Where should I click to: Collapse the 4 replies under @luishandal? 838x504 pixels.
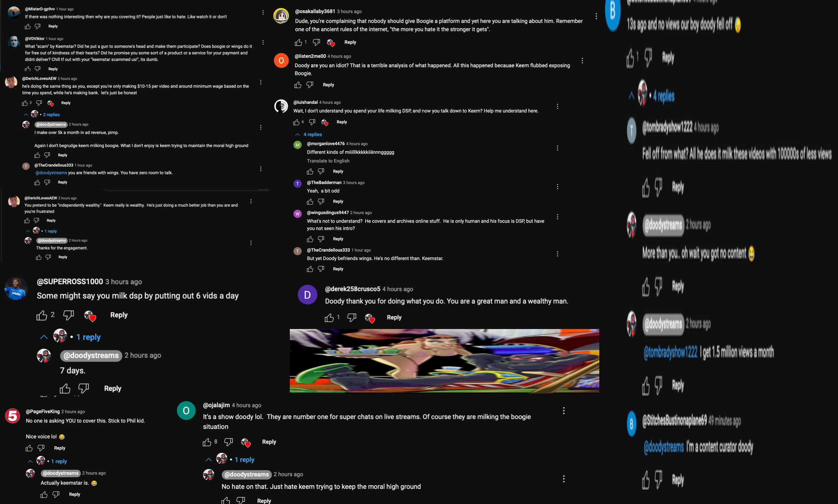[x=309, y=134]
